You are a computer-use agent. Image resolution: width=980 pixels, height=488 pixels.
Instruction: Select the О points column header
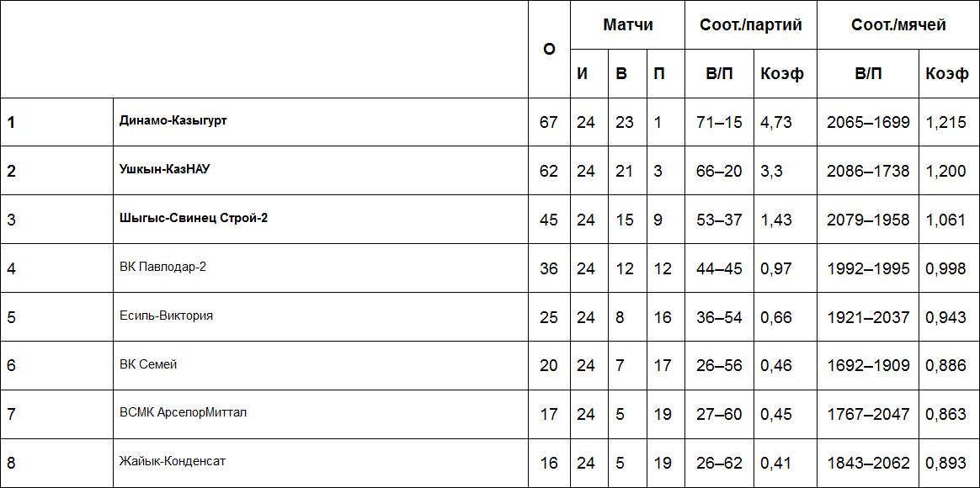[549, 49]
